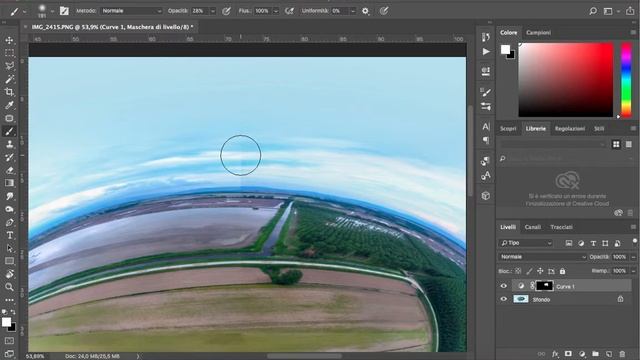This screenshot has width=640, height=360.
Task: Open the layer filter Tipo dropdown
Action: tap(526, 243)
